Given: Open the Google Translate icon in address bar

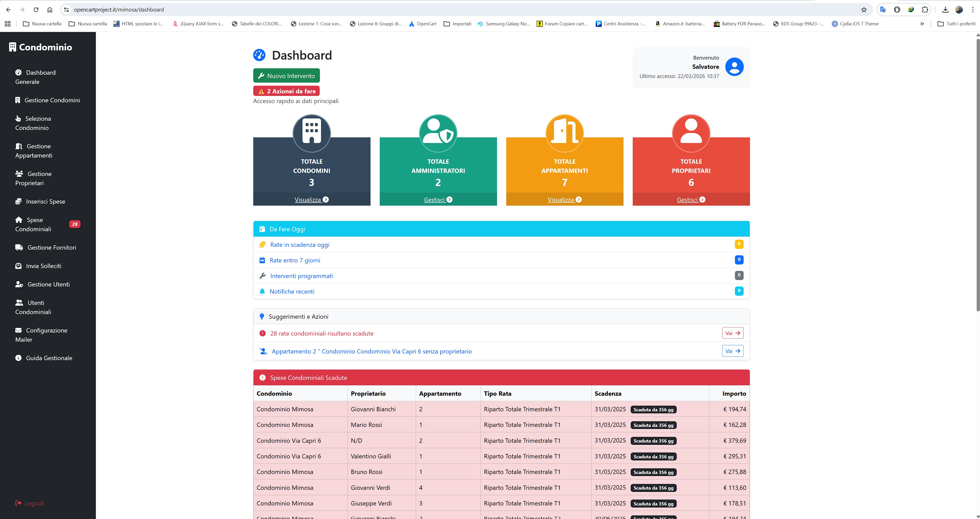Looking at the screenshot, I should click(x=883, y=9).
